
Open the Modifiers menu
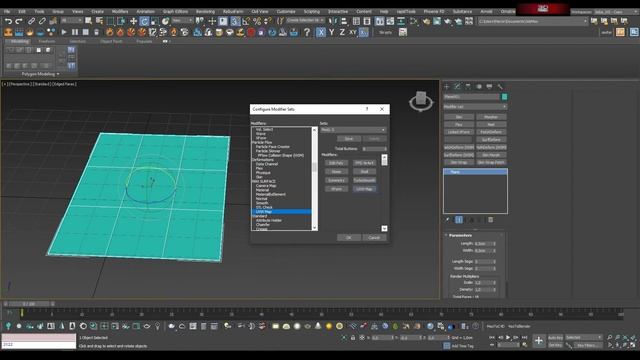[x=120, y=11]
